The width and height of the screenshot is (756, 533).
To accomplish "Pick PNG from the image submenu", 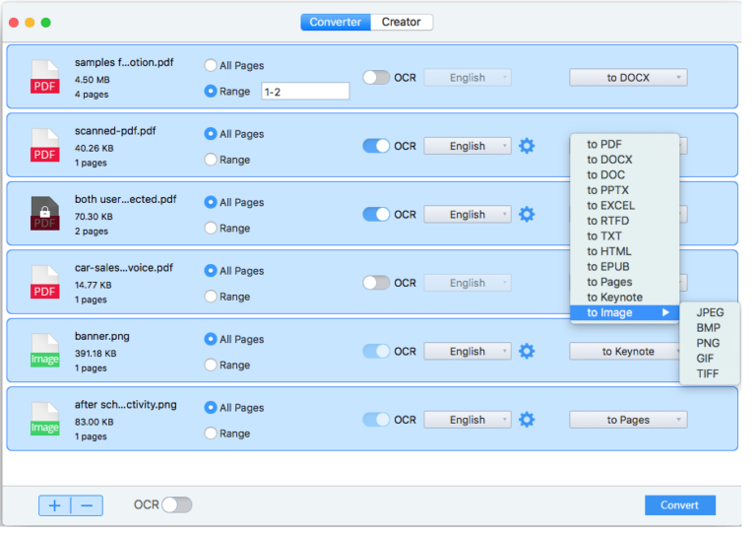I will pos(710,343).
